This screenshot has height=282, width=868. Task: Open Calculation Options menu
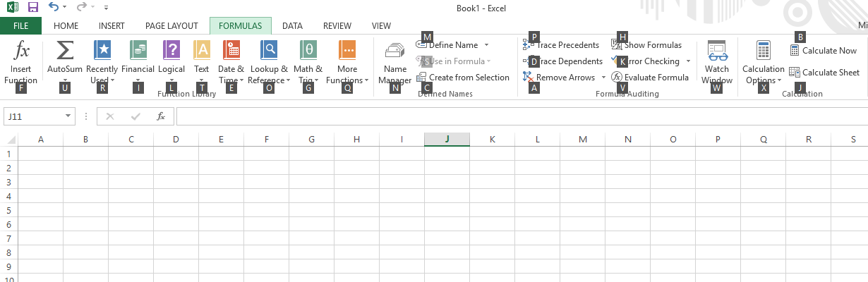point(763,63)
